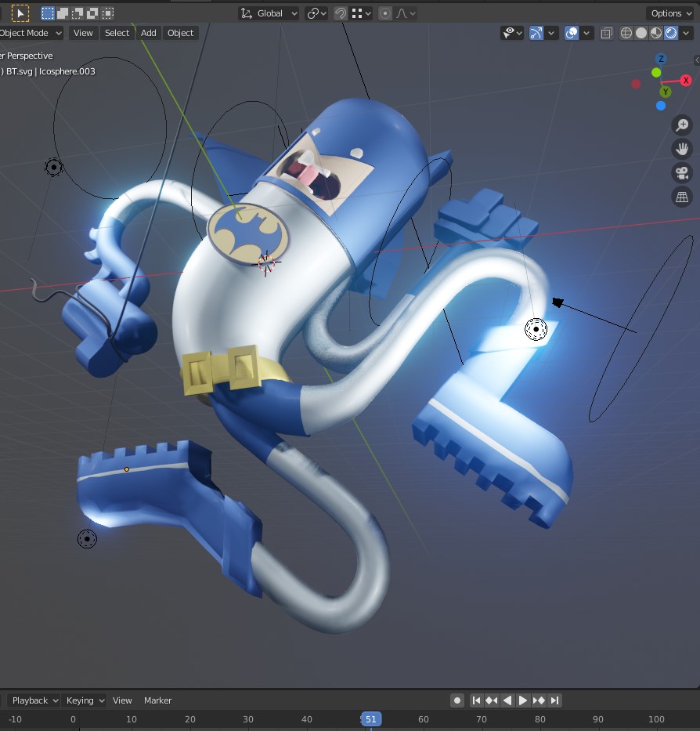Switch to Material Preview shading
The width and height of the screenshot is (700, 731).
point(656,33)
